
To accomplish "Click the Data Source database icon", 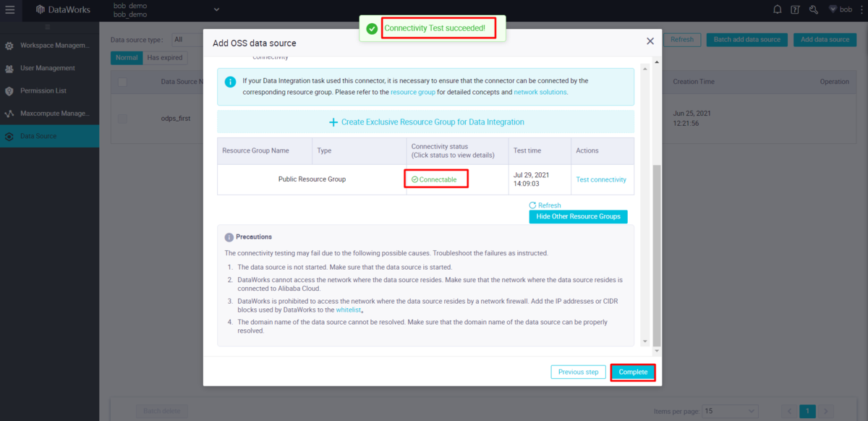I will point(9,136).
